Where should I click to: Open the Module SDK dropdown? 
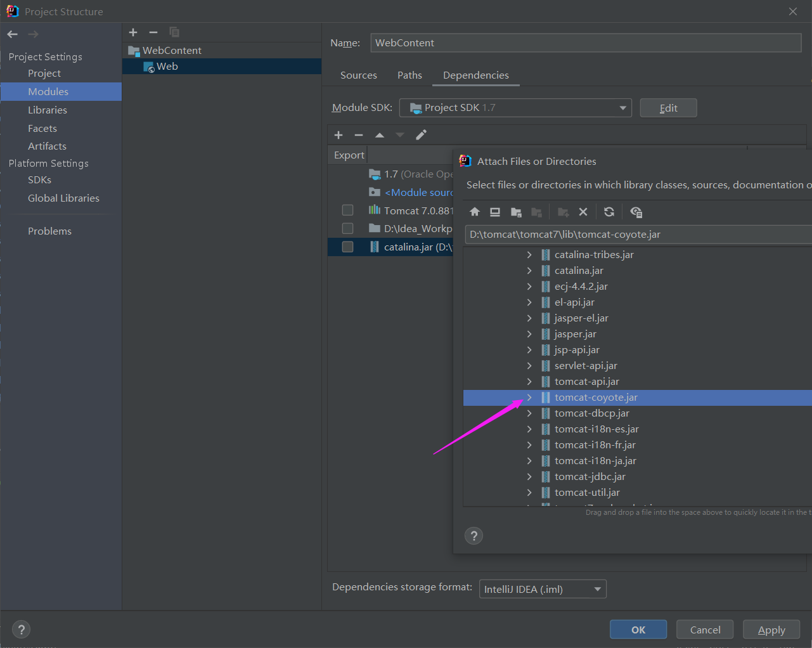pos(515,108)
